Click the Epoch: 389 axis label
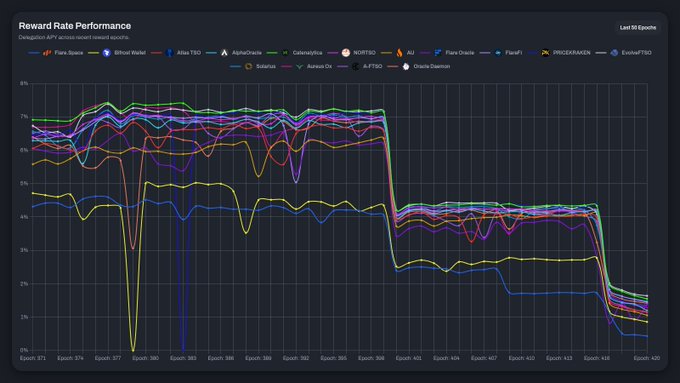Screen dimensions: 680x383 (x=258, y=358)
